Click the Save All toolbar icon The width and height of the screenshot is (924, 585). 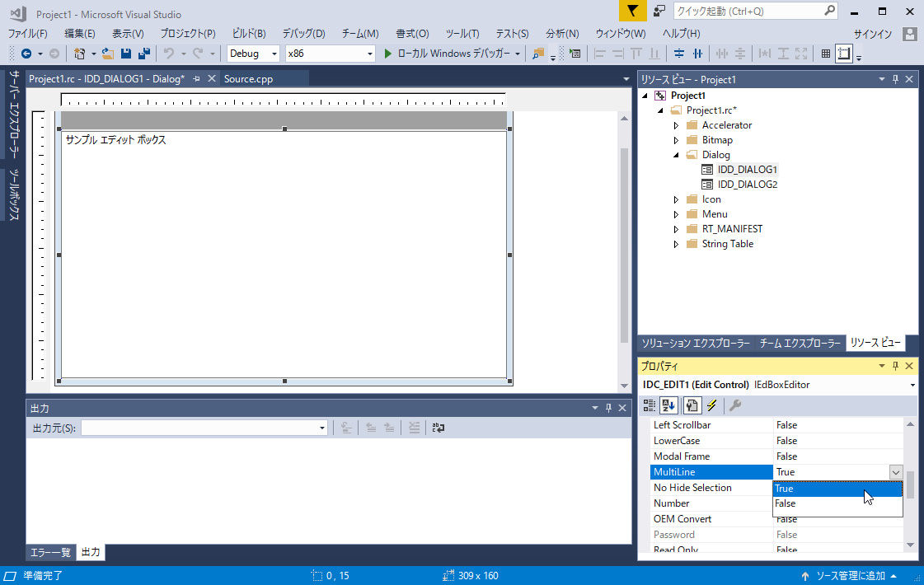143,54
